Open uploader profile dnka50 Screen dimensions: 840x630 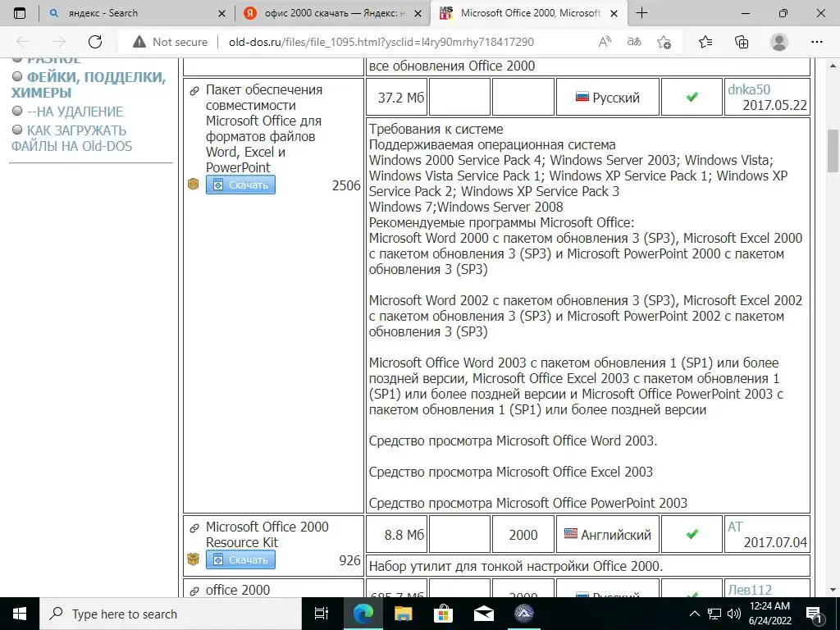tap(749, 89)
